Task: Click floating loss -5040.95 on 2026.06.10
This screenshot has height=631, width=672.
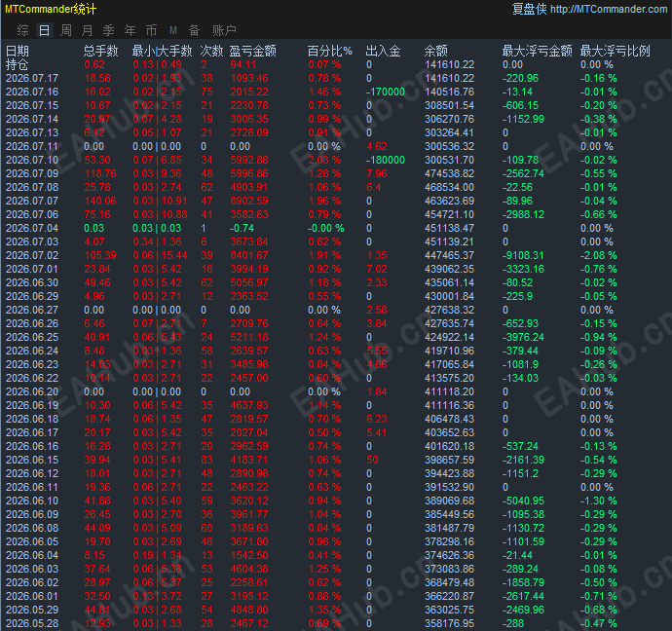Action: coord(523,501)
